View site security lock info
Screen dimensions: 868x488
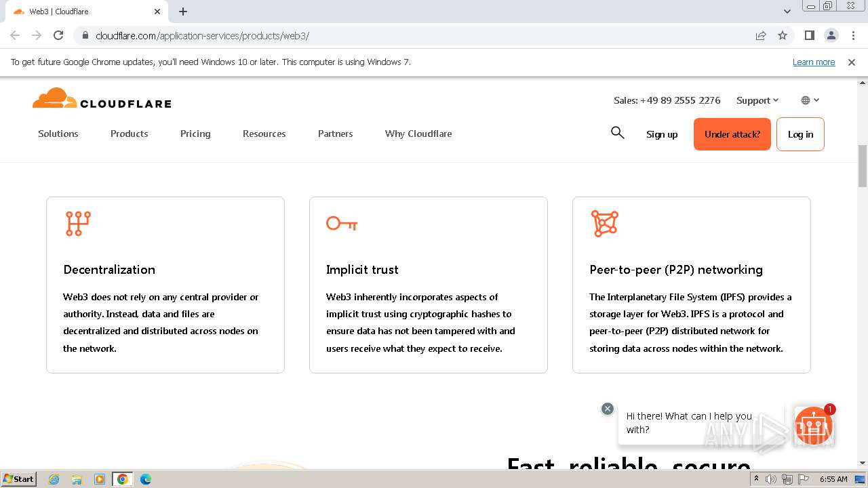85,35
